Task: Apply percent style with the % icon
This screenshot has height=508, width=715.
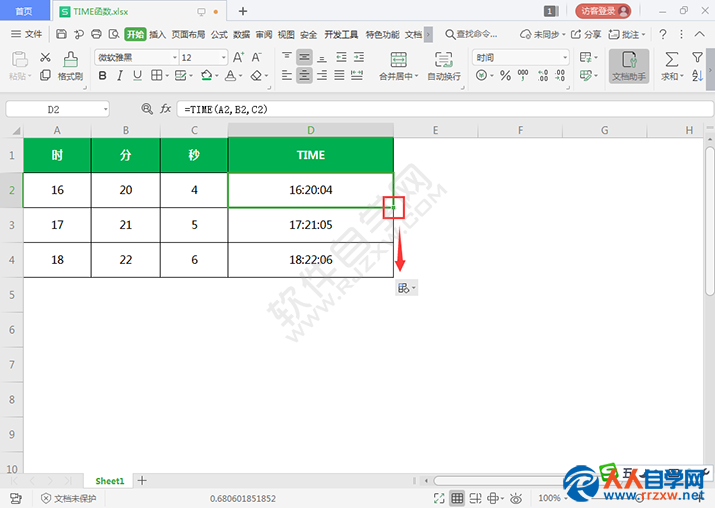Action: click(x=505, y=75)
